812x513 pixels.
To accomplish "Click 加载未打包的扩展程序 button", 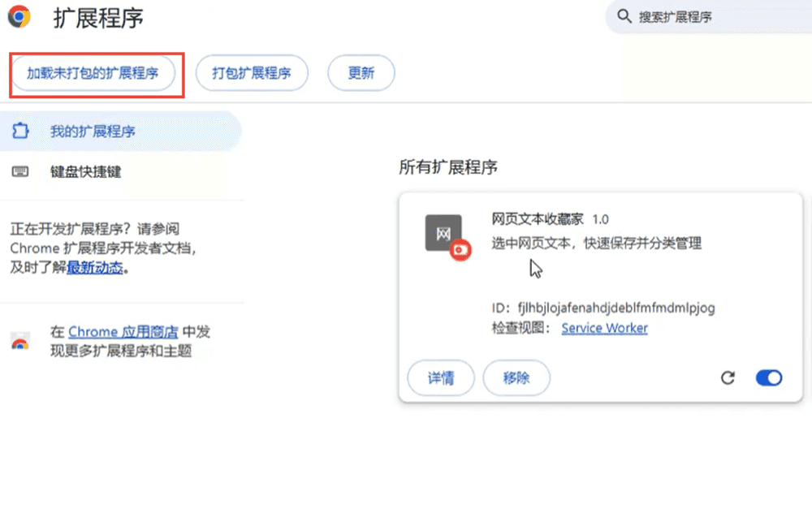I will (92, 73).
